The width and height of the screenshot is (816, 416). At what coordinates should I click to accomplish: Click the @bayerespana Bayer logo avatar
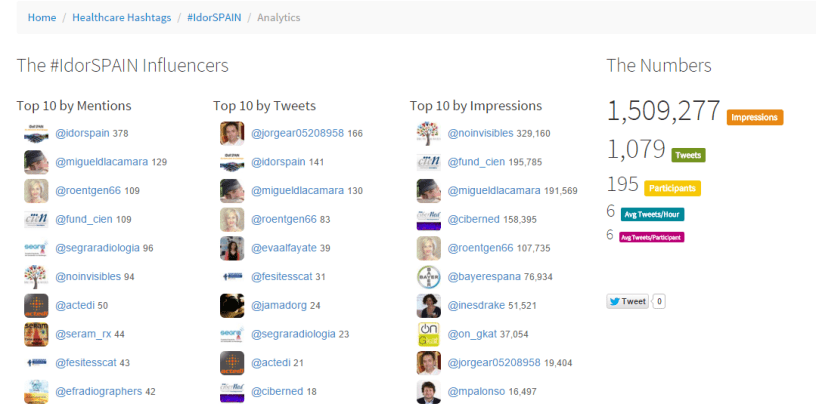point(429,277)
